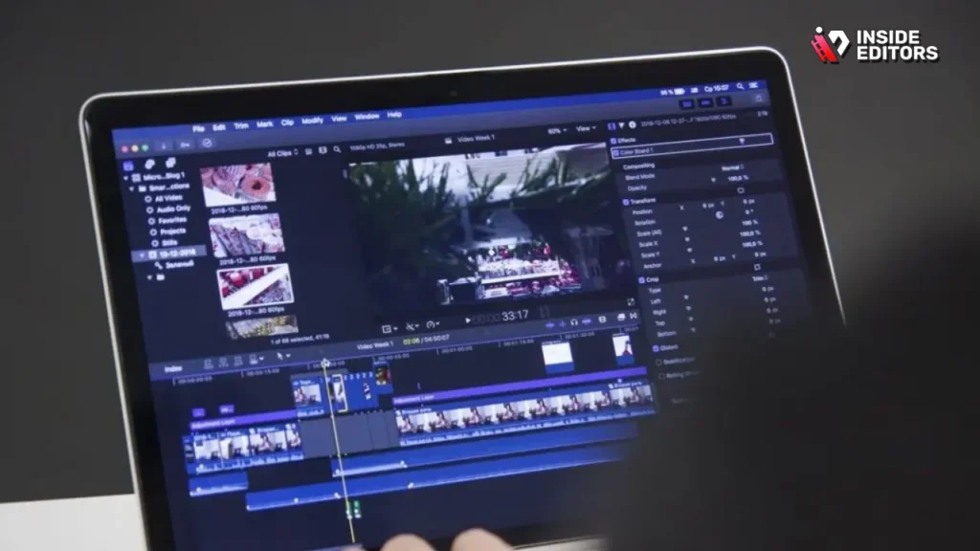Select the Stills smart collection
Screen dimensions: 980x551
coord(167,243)
